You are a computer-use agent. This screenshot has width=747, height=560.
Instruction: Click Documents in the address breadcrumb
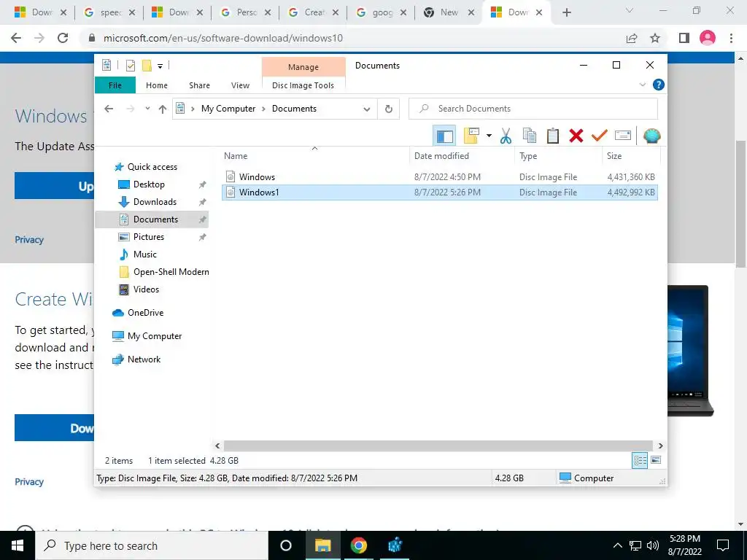click(x=294, y=109)
